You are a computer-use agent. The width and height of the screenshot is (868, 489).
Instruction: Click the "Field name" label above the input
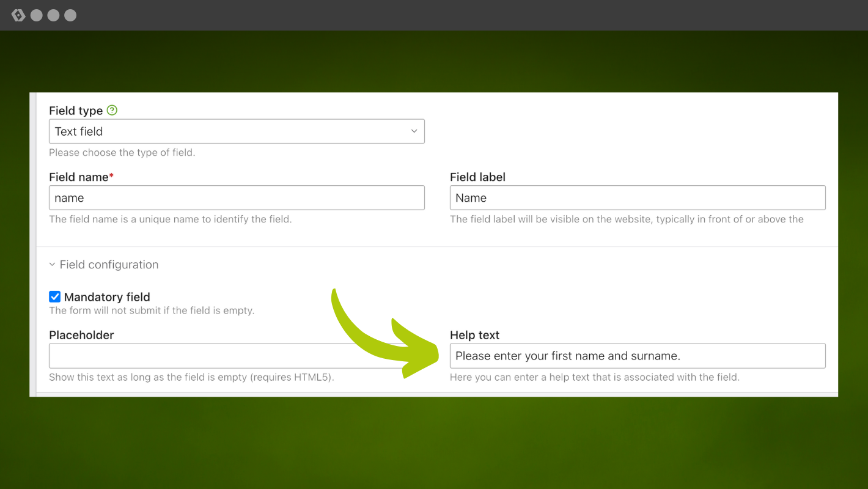[79, 177]
